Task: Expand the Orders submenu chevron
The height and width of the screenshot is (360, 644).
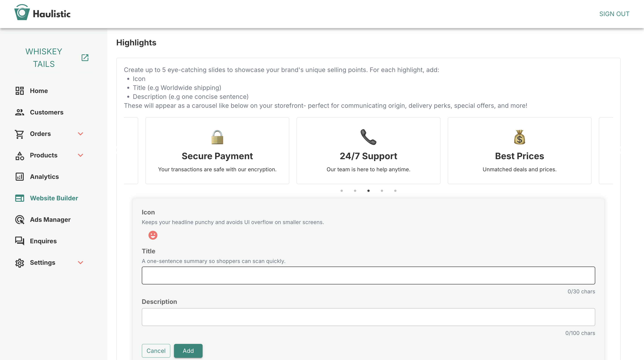Action: pos(80,134)
